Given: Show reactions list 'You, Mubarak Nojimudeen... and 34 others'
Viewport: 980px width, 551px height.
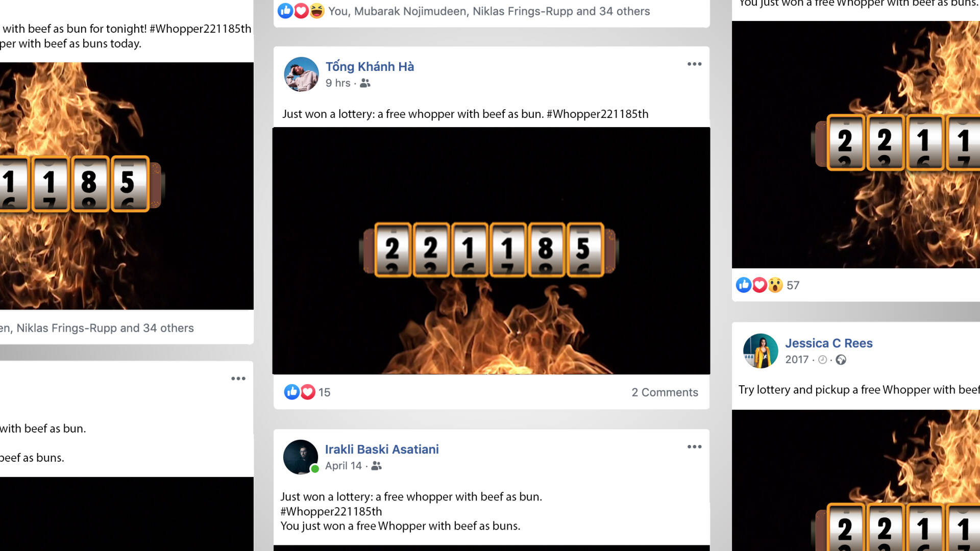Looking at the screenshot, I should point(489,11).
